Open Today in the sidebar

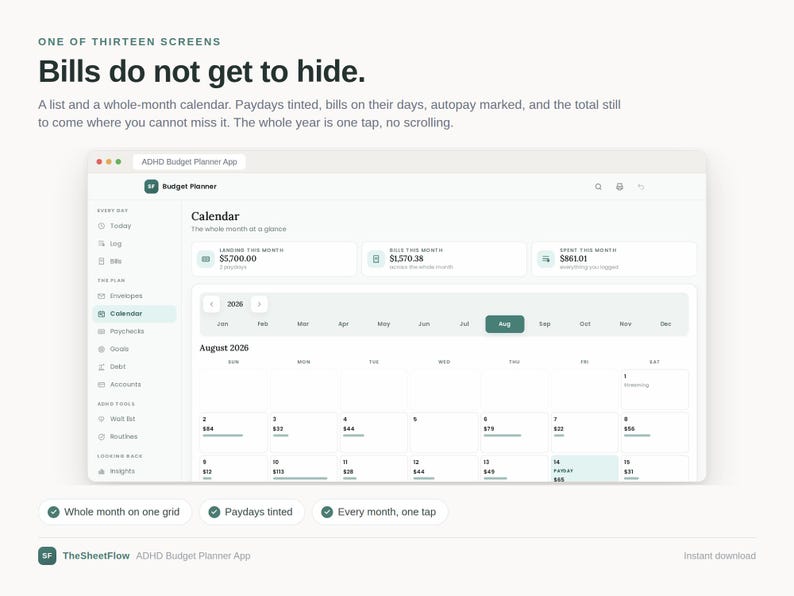tap(134, 226)
